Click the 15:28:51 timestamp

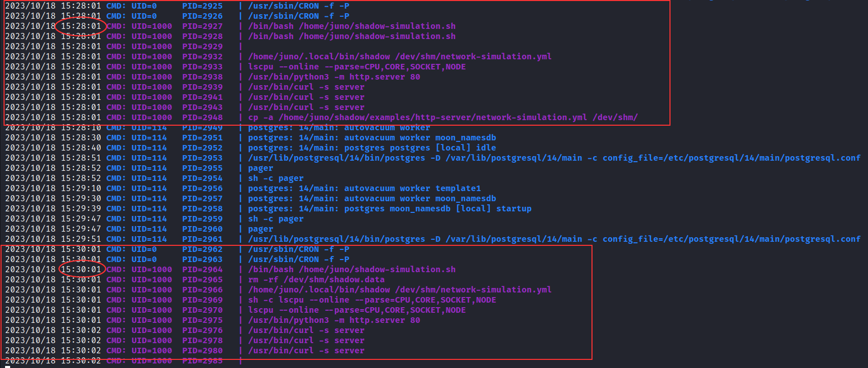pos(81,158)
